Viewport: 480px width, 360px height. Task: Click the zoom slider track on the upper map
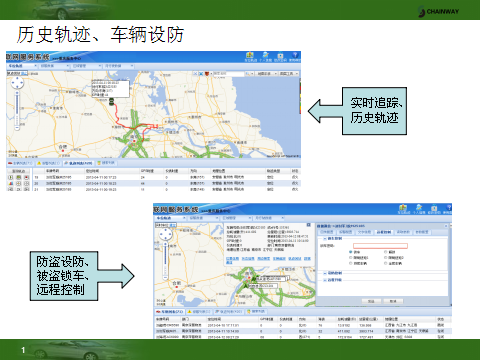(17, 108)
